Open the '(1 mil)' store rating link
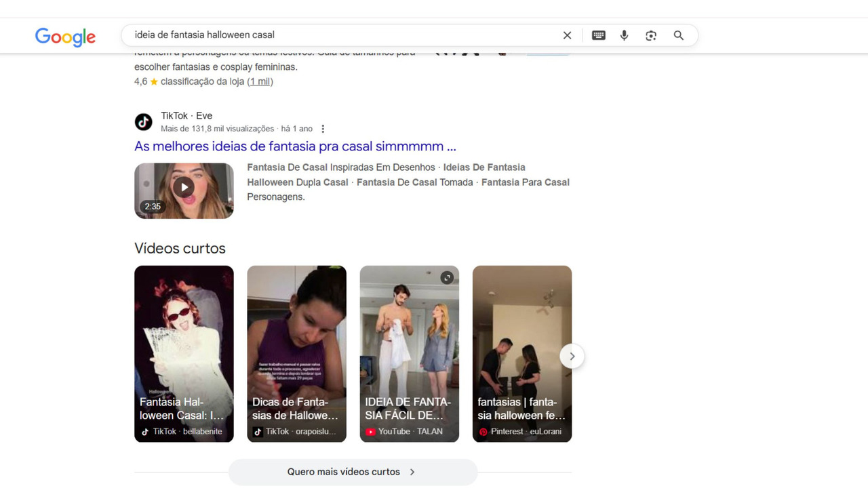The width and height of the screenshot is (868, 488). point(260,81)
